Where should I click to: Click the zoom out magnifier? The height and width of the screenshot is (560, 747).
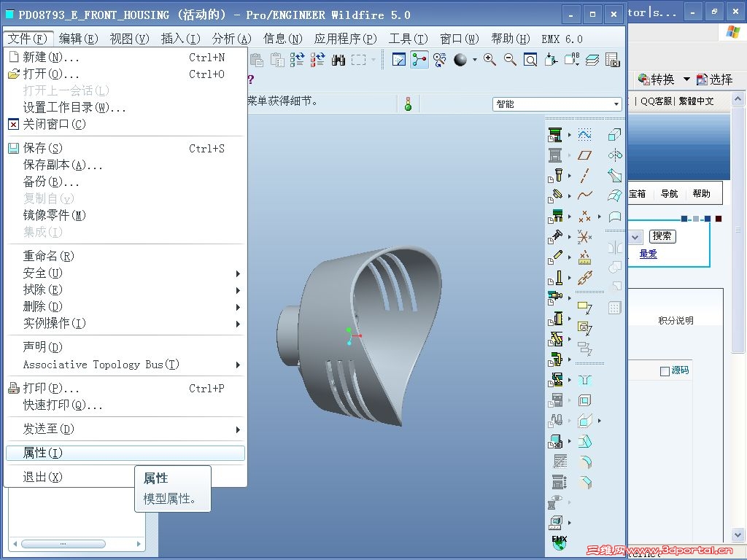[510, 60]
